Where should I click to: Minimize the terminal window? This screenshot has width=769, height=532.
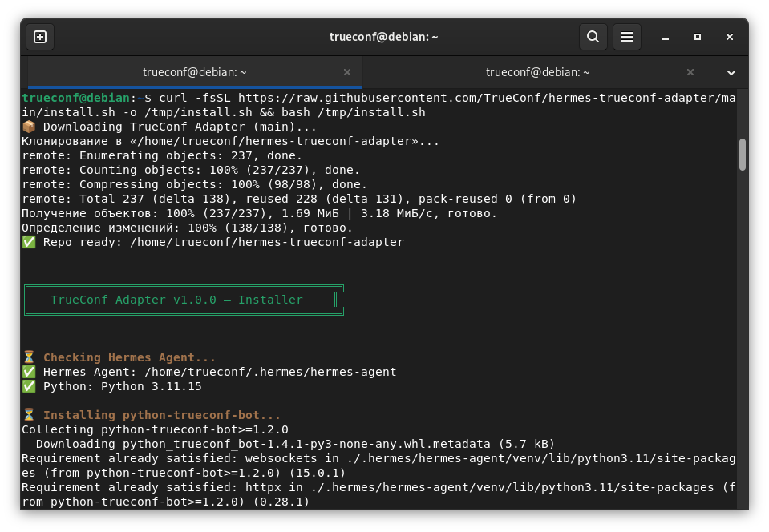tap(666, 37)
